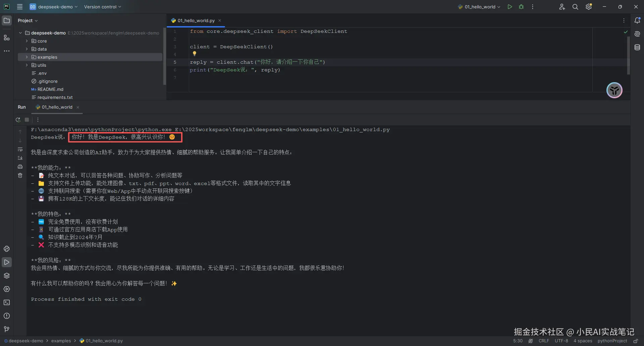Click 01_hello_world.py breadcrumb in status bar
The image size is (644, 346).
click(101, 341)
